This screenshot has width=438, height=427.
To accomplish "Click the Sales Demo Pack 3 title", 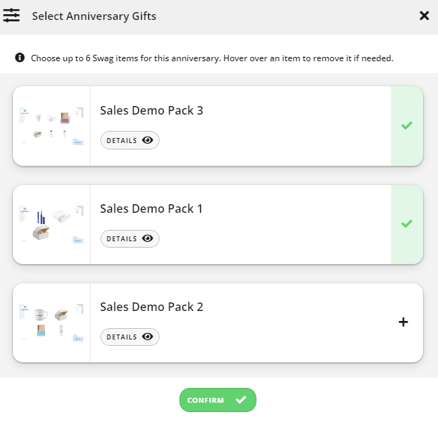I will pyautogui.click(x=151, y=110).
